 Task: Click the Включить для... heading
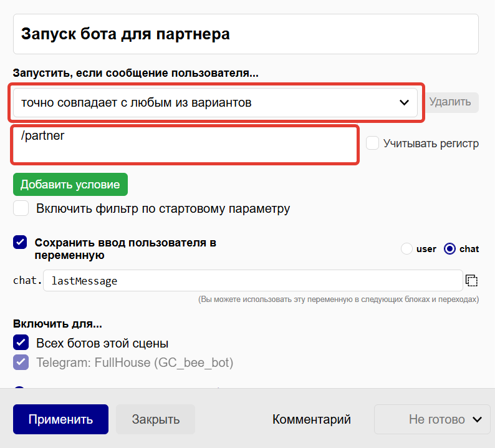click(57, 324)
